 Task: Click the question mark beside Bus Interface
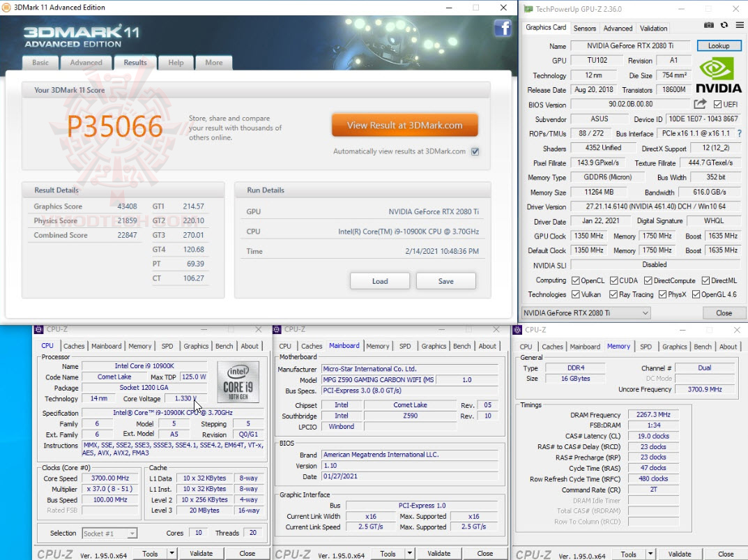740,133
